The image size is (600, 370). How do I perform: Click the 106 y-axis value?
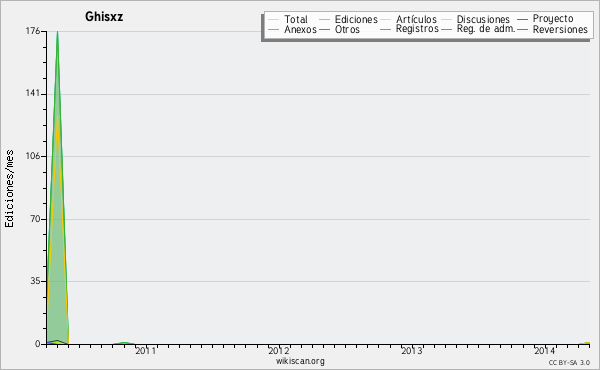coord(33,156)
